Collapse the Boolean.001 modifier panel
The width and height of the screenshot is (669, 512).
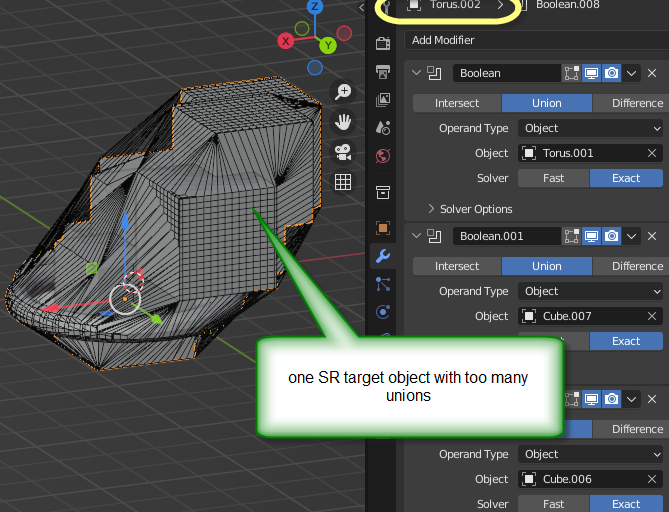[416, 236]
